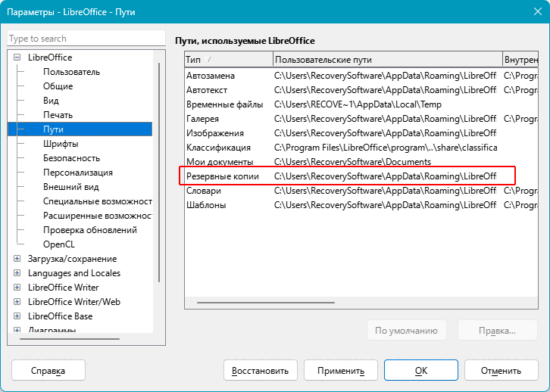550x392 pixels.
Task: Select the Словари path row
Action: click(361, 191)
